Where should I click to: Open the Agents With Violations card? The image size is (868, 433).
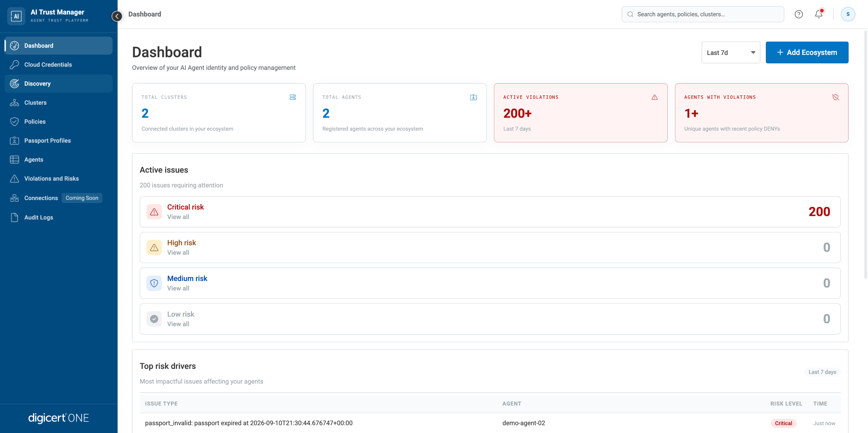point(762,113)
